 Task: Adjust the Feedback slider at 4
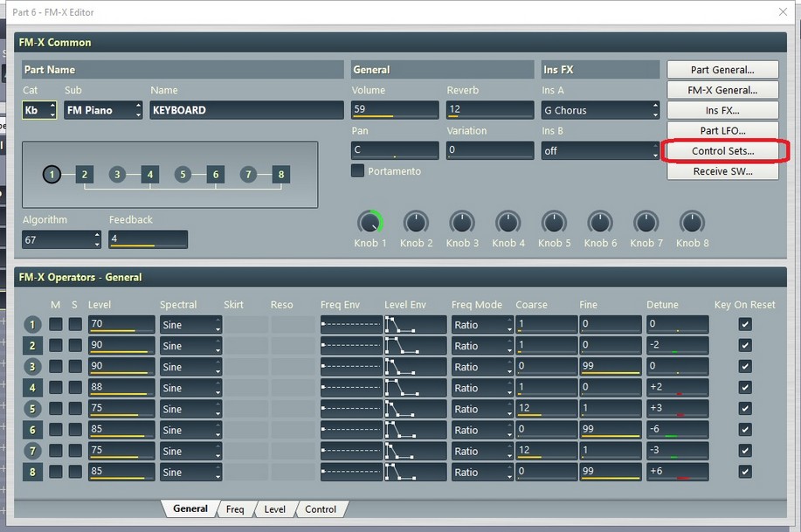tap(148, 239)
